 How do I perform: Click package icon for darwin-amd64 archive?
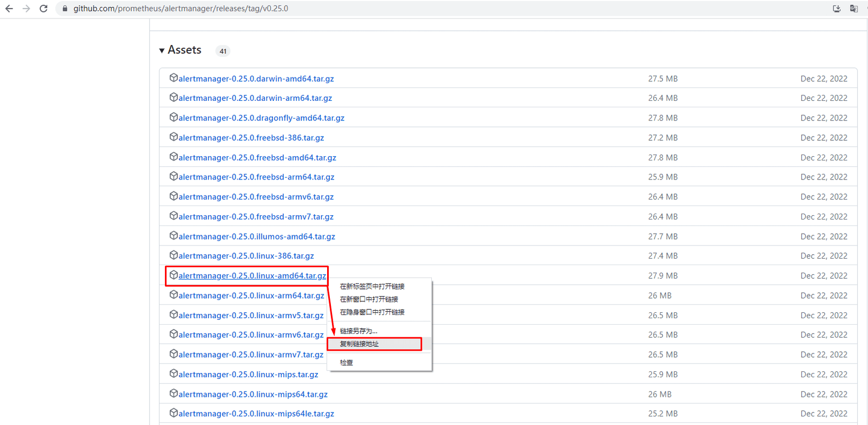tap(174, 78)
